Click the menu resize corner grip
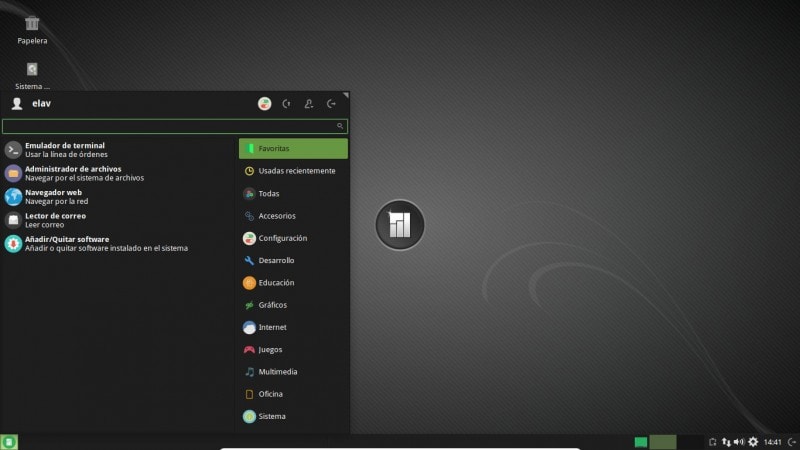This screenshot has width=800, height=450. click(x=345, y=95)
